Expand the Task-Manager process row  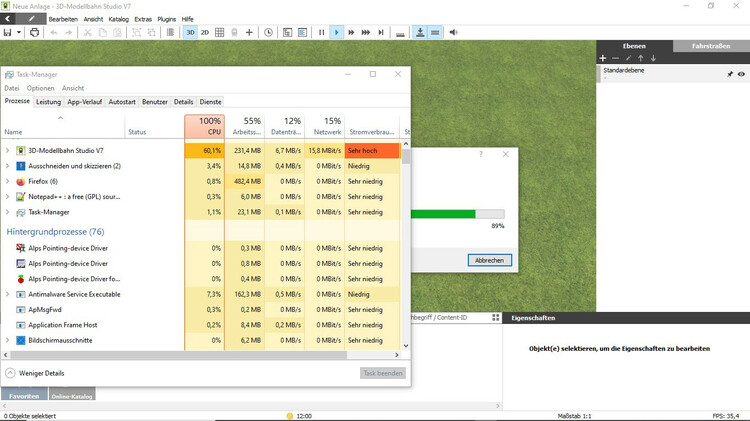7,212
